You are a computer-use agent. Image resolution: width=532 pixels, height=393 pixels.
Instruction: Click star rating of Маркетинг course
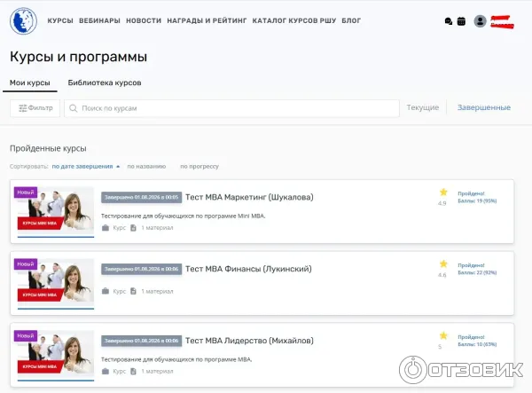443,193
